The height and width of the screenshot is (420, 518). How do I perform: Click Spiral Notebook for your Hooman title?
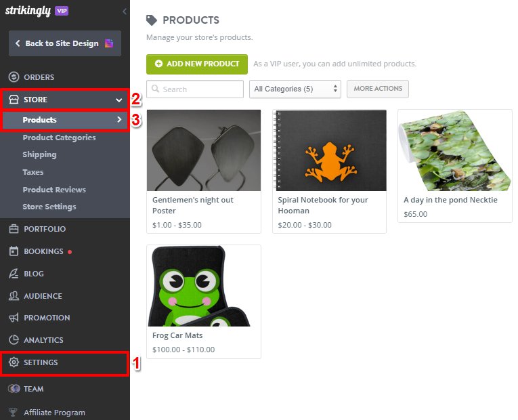point(323,205)
